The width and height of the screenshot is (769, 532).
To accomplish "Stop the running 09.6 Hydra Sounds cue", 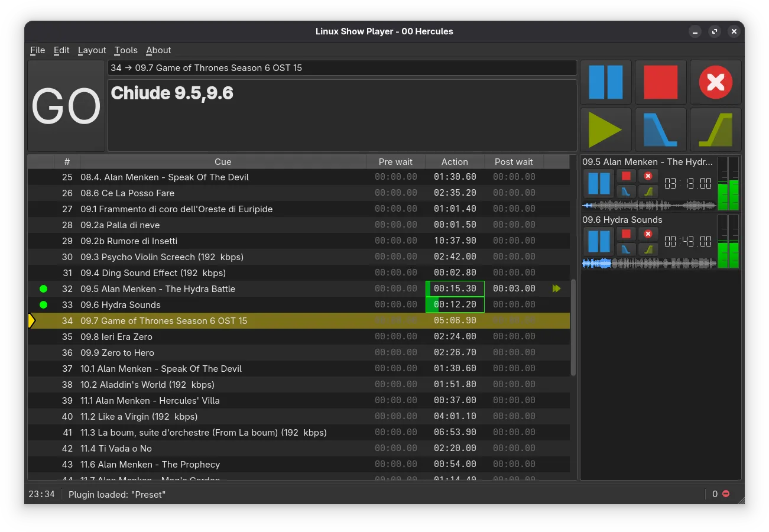I will [x=626, y=234].
